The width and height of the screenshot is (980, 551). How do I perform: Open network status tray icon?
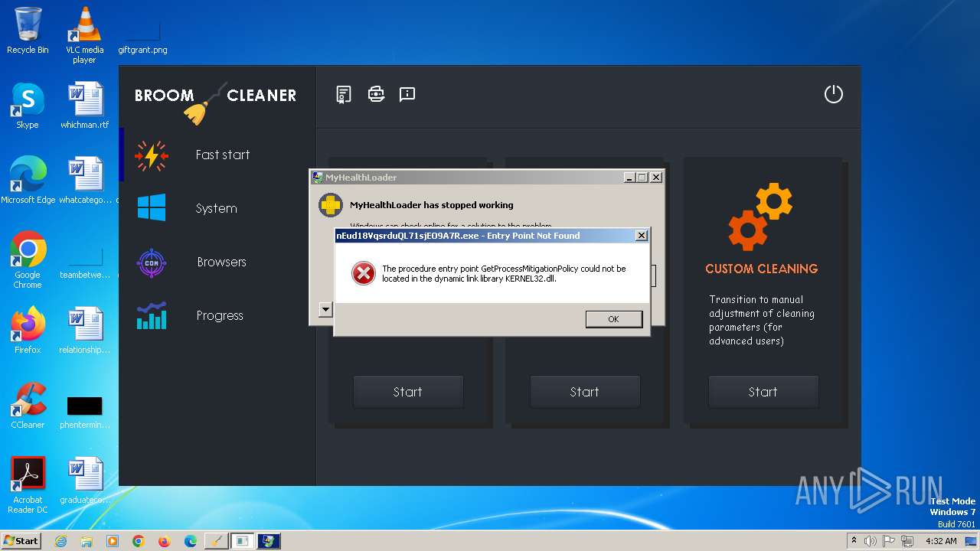tap(908, 541)
